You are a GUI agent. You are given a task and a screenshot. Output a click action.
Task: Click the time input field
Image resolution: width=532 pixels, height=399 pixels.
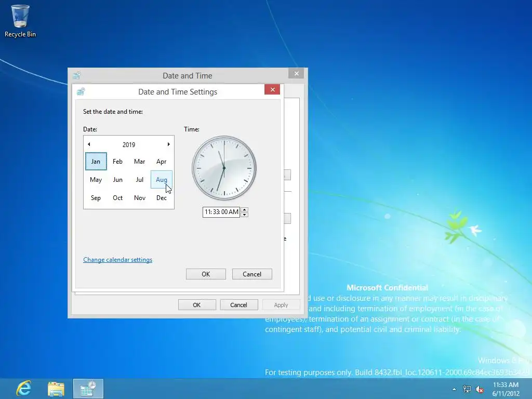coord(221,212)
